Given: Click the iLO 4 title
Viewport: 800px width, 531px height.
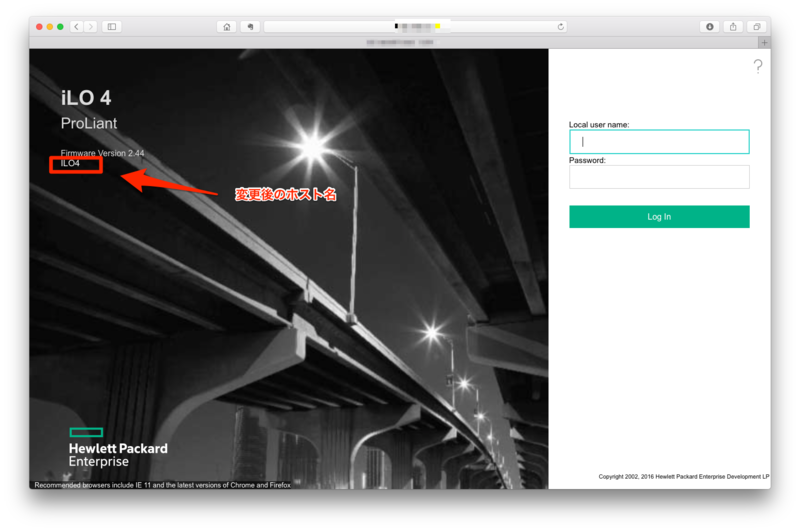Looking at the screenshot, I should pos(86,97).
